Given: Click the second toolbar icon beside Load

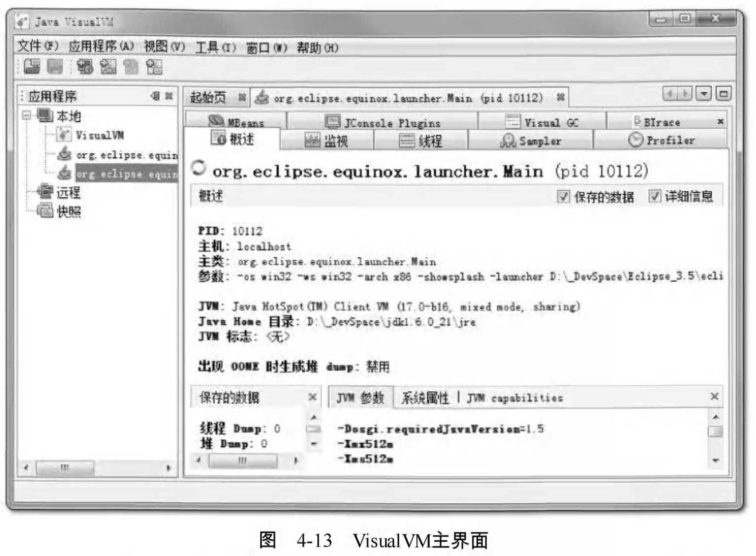Looking at the screenshot, I should [55, 67].
